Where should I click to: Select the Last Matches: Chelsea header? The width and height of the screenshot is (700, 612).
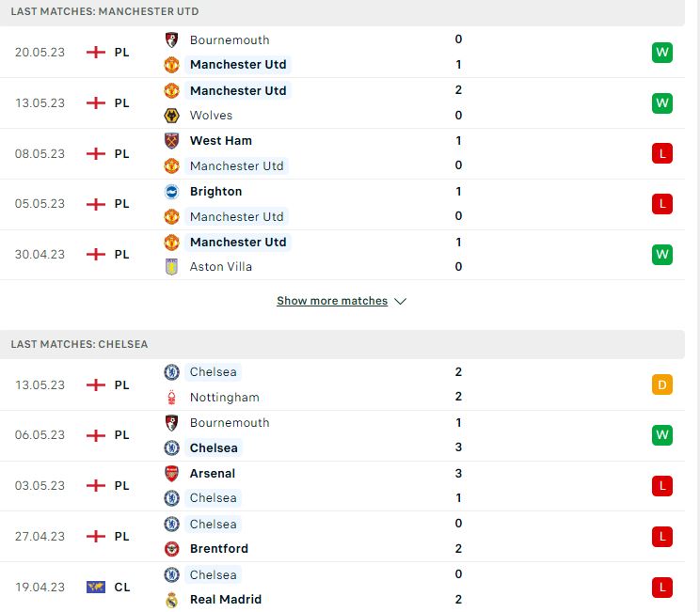[79, 344]
